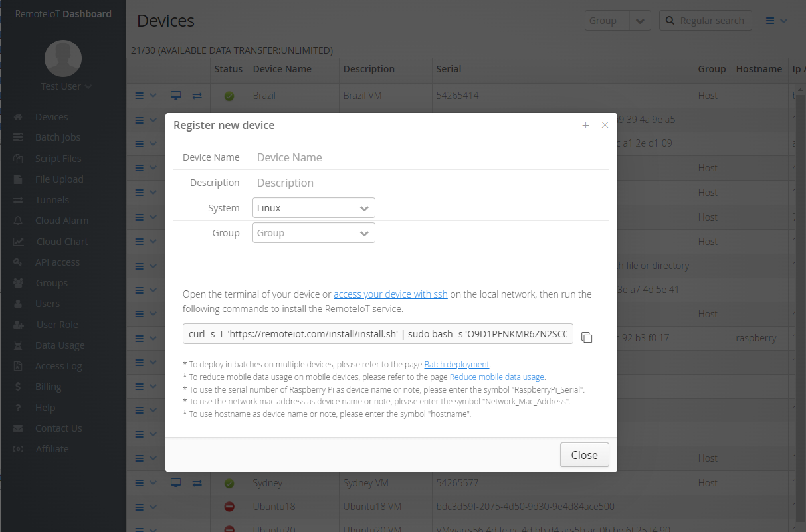
Task: Open Data Usage in the sidebar
Action: coord(60,345)
